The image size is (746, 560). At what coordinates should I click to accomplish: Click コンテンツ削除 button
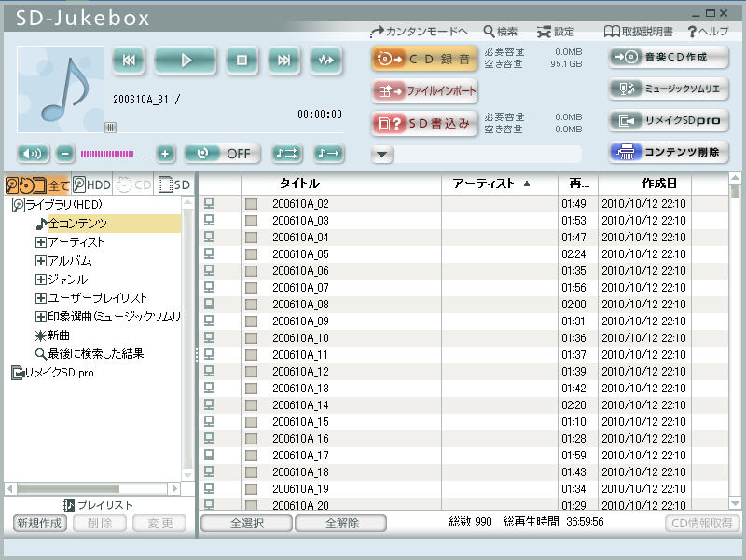(x=669, y=152)
